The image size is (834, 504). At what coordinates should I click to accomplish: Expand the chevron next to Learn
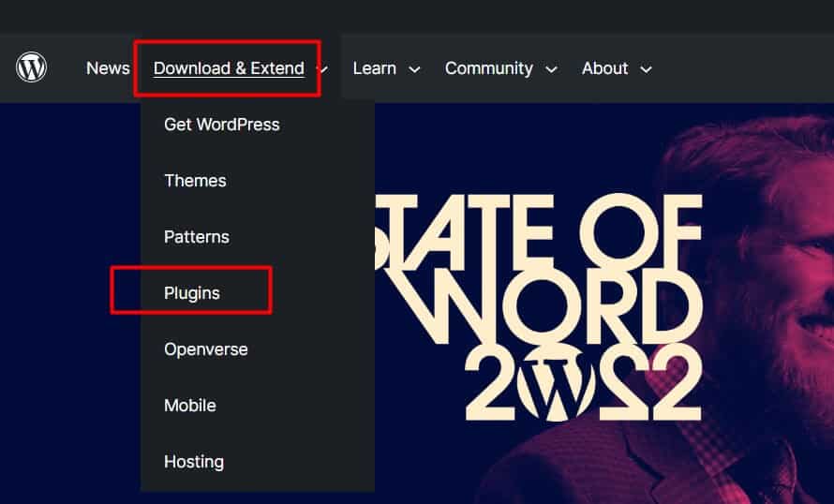(414, 69)
